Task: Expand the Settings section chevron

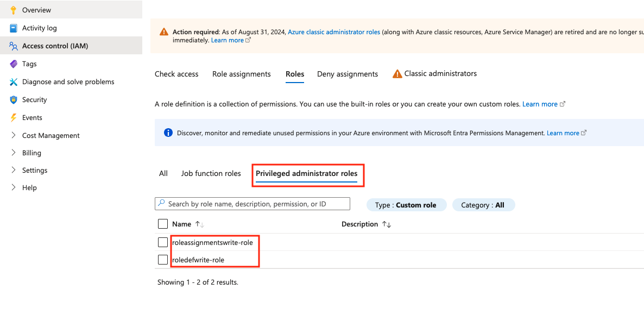Action: pos(14,170)
